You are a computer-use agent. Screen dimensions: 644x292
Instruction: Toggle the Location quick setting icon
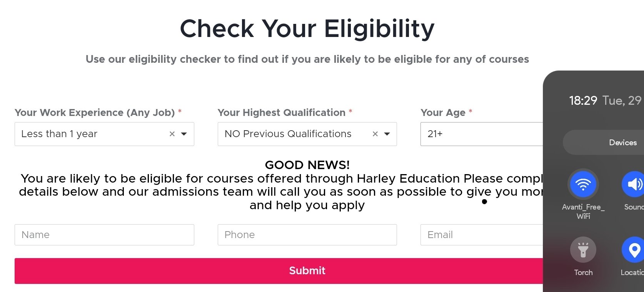pos(634,250)
